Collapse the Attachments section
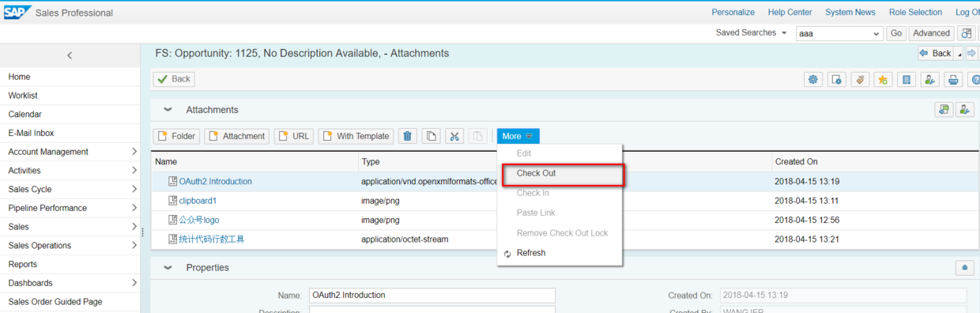 (168, 110)
